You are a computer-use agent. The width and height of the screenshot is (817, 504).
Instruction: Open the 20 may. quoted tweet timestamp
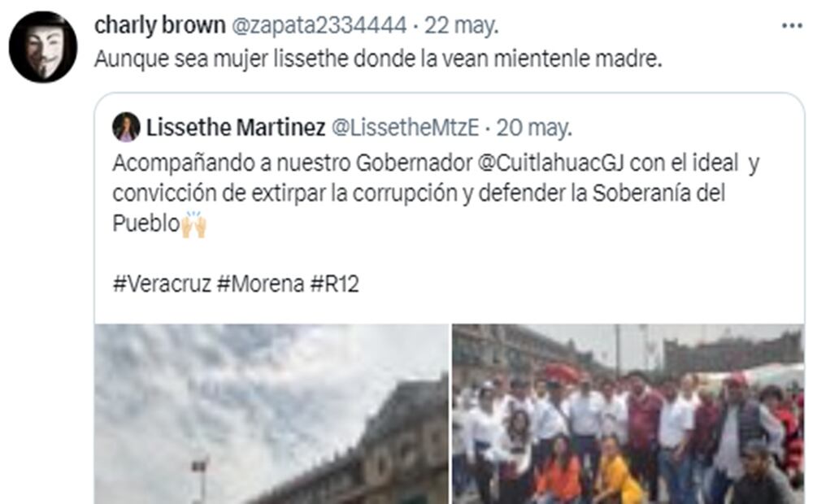534,128
